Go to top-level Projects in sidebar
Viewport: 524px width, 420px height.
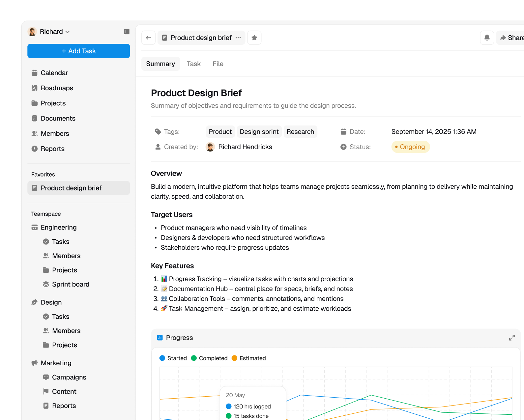pyautogui.click(x=78, y=103)
